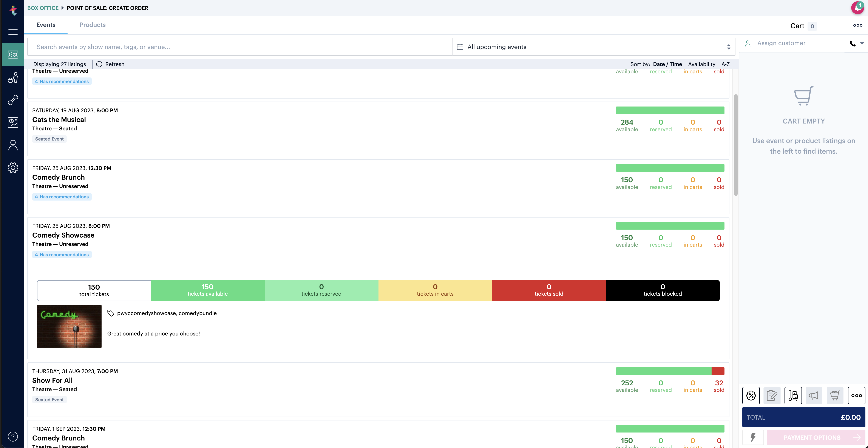Click the 0 tickets reserved tile
868x448 pixels.
click(321, 290)
